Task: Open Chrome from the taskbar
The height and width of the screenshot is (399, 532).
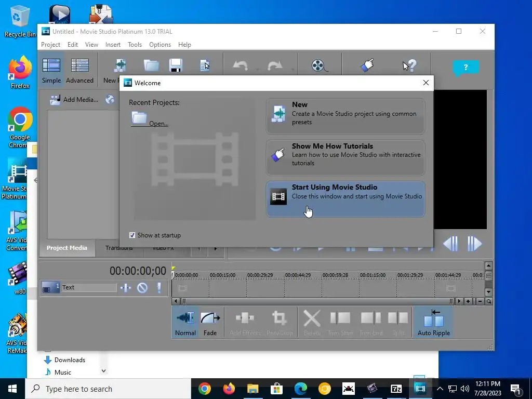Action: (205, 389)
